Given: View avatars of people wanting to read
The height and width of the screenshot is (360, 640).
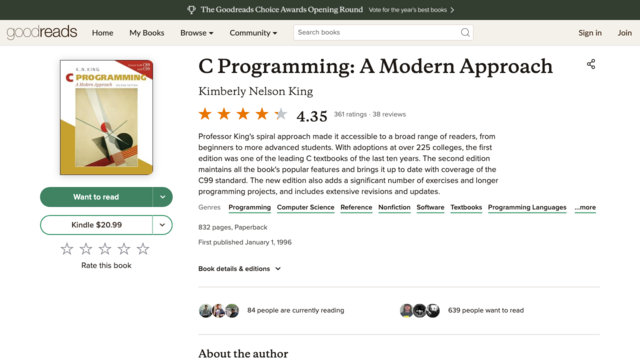Looking at the screenshot, I should click(x=420, y=311).
